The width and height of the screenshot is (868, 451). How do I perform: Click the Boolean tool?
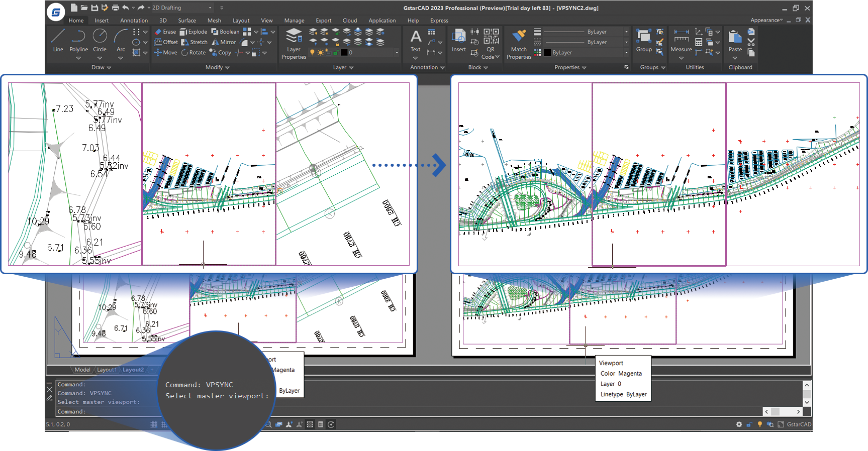tap(225, 32)
